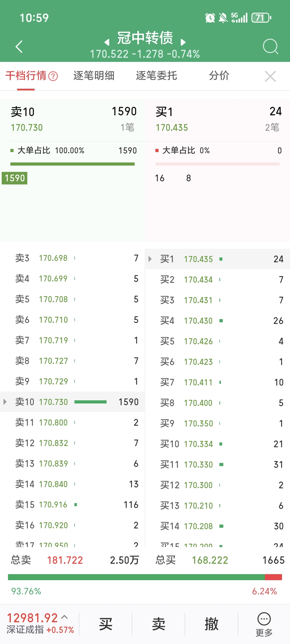The height and width of the screenshot is (644, 290).
Task: Expand the 买1 row arrow
Action: coord(150,259)
